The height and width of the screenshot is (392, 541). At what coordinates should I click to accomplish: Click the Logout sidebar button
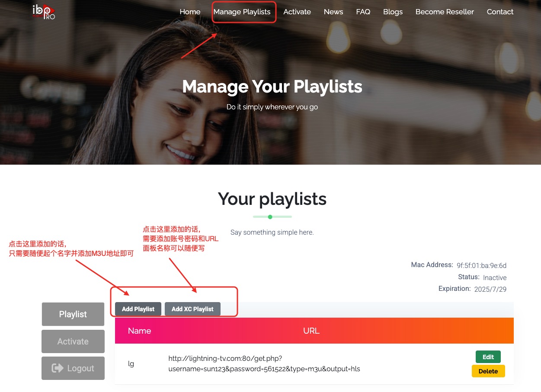[73, 368]
